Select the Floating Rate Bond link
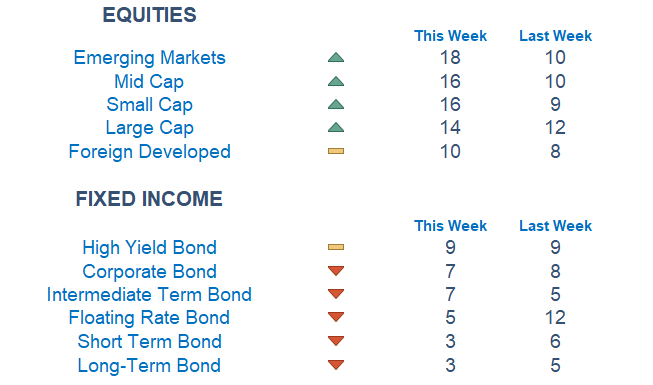Screen dimensions: 653x385 (x=149, y=318)
